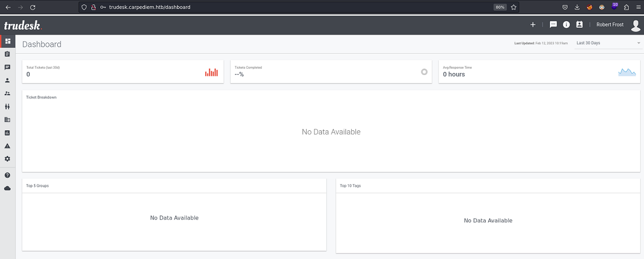The width and height of the screenshot is (644, 259).
Task: Open the cloud icon in sidebar
Action: (x=7, y=188)
